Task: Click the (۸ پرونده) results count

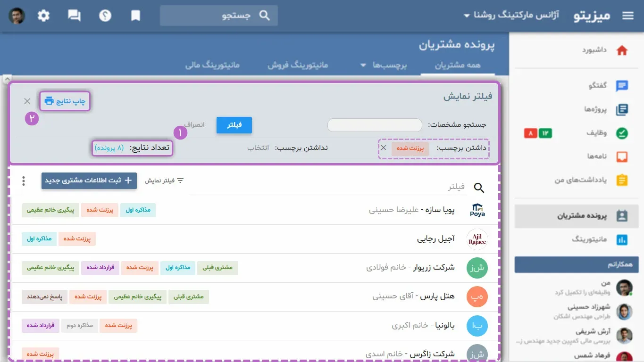Action: pyautogui.click(x=109, y=148)
